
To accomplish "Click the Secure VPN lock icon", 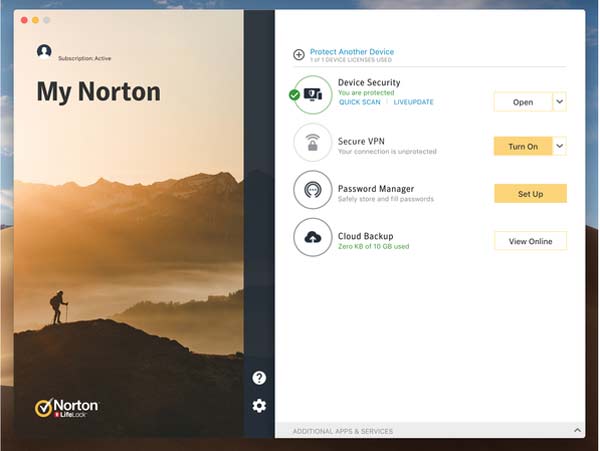I will point(313,142).
